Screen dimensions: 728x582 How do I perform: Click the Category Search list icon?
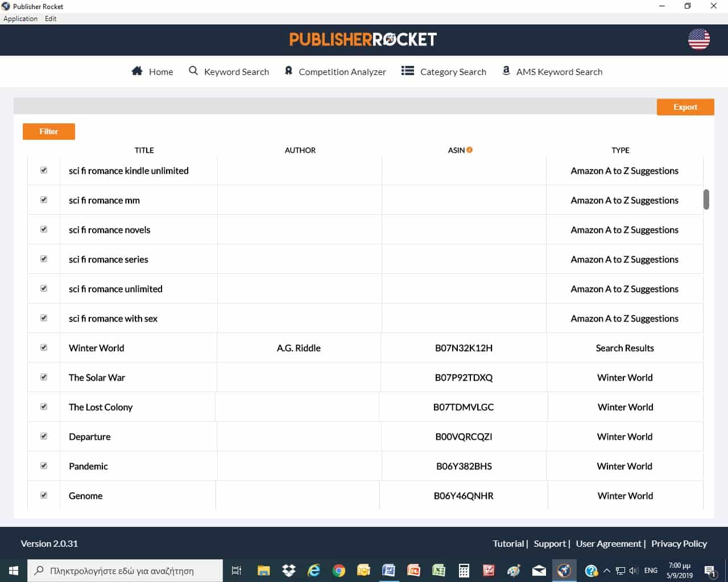point(407,70)
